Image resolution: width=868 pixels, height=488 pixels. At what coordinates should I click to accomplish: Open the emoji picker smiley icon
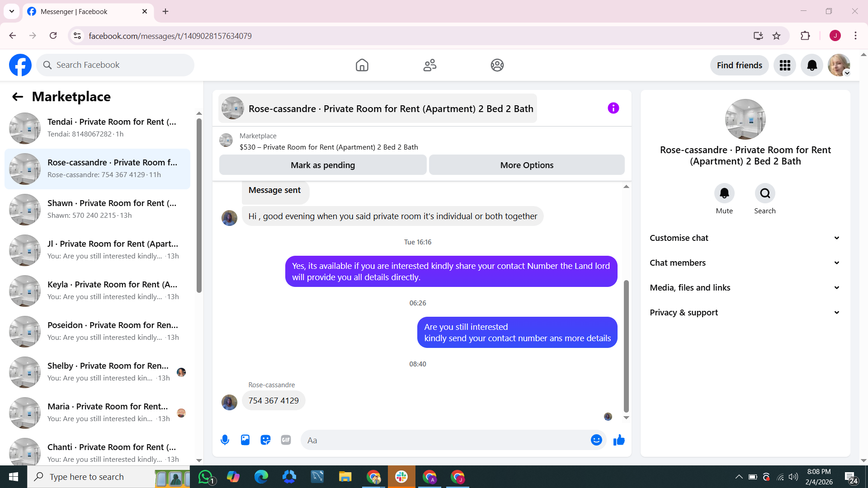pyautogui.click(x=596, y=440)
